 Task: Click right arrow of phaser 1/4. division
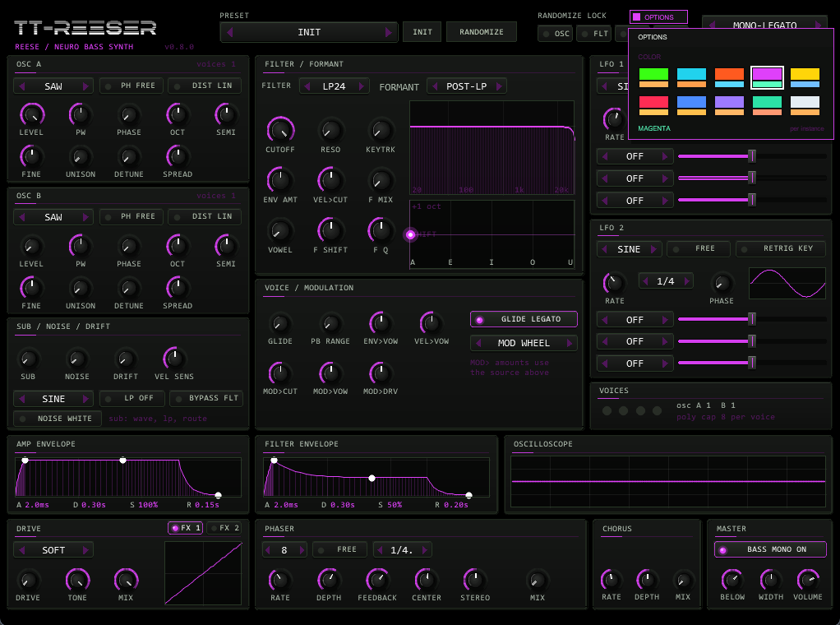coord(424,549)
